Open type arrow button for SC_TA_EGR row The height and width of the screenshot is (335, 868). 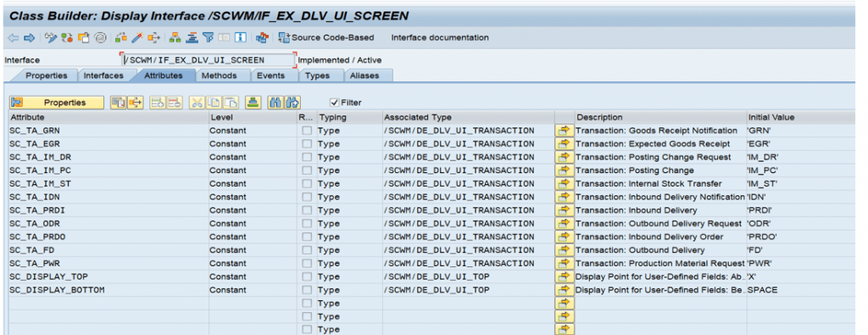click(x=564, y=144)
